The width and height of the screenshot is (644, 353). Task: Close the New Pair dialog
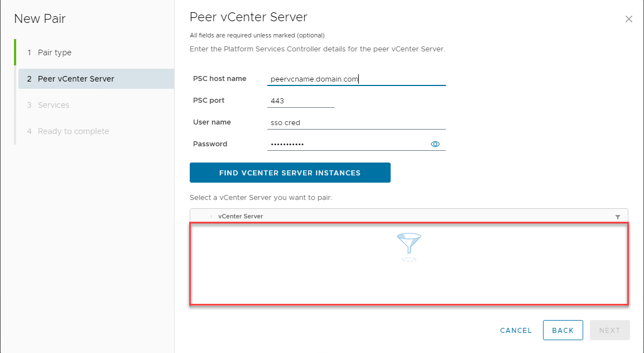coord(628,19)
